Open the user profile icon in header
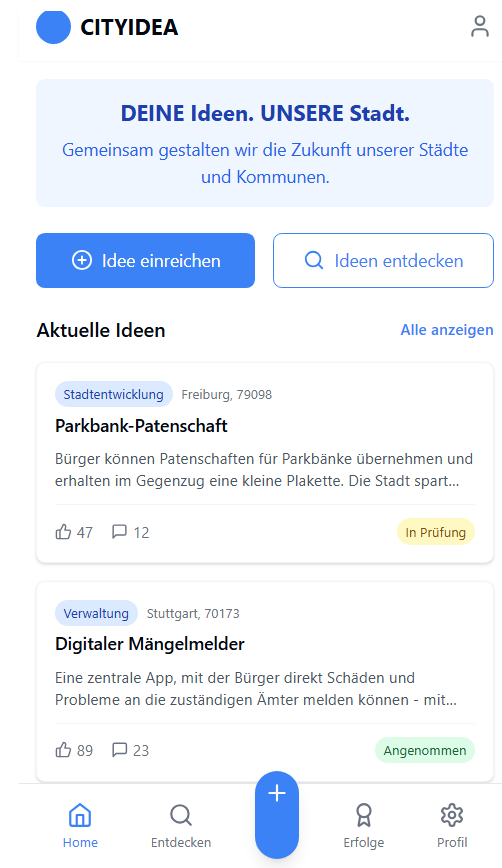This screenshot has height=868, width=502. coord(479,27)
